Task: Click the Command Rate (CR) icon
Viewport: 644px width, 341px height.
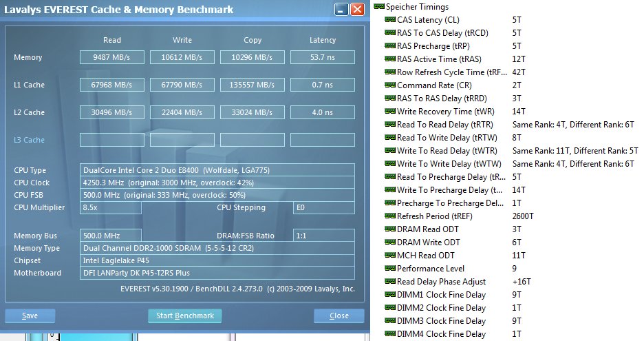Action: tap(389, 85)
